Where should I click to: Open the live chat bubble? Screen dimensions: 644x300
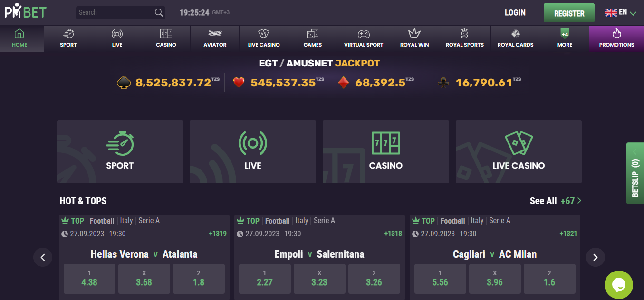618,285
